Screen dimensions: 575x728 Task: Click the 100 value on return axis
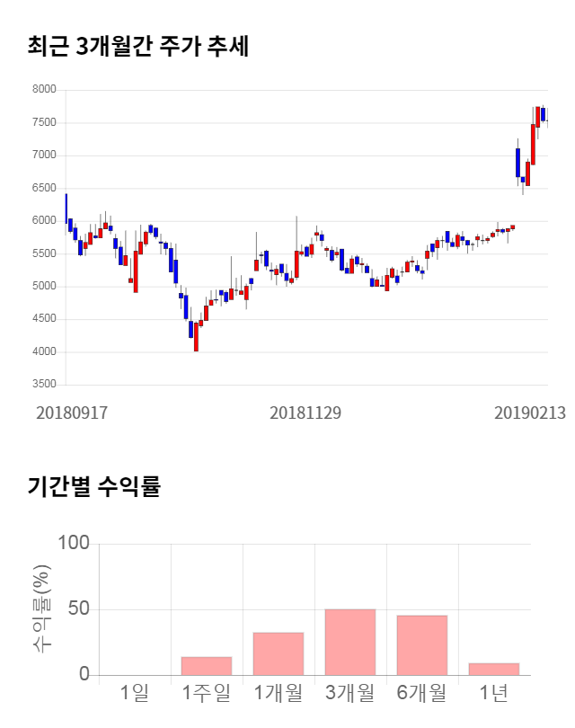73,543
